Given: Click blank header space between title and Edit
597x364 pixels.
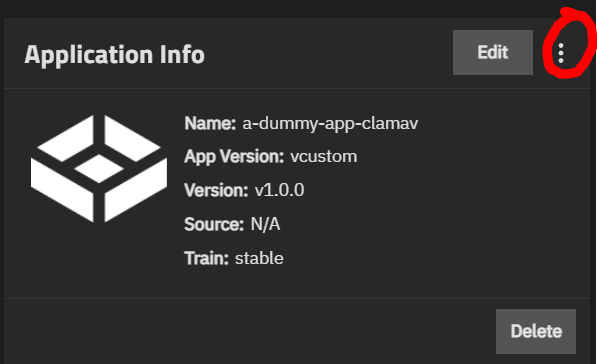Looking at the screenshot, I should pyautogui.click(x=327, y=53).
